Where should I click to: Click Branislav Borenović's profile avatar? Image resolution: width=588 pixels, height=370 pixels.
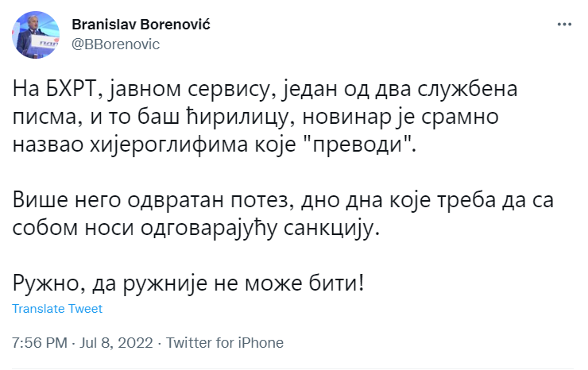tap(36, 35)
